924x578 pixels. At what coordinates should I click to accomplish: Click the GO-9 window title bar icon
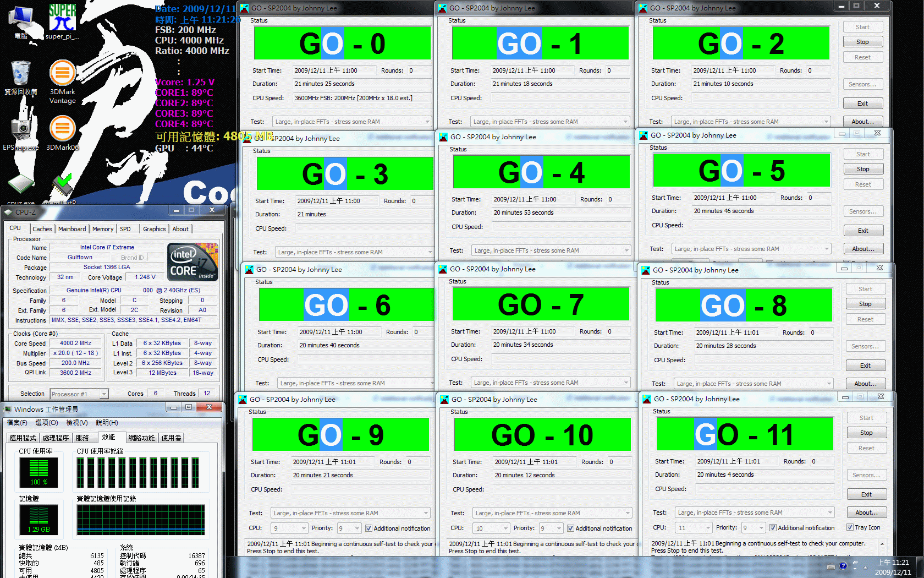(x=243, y=399)
